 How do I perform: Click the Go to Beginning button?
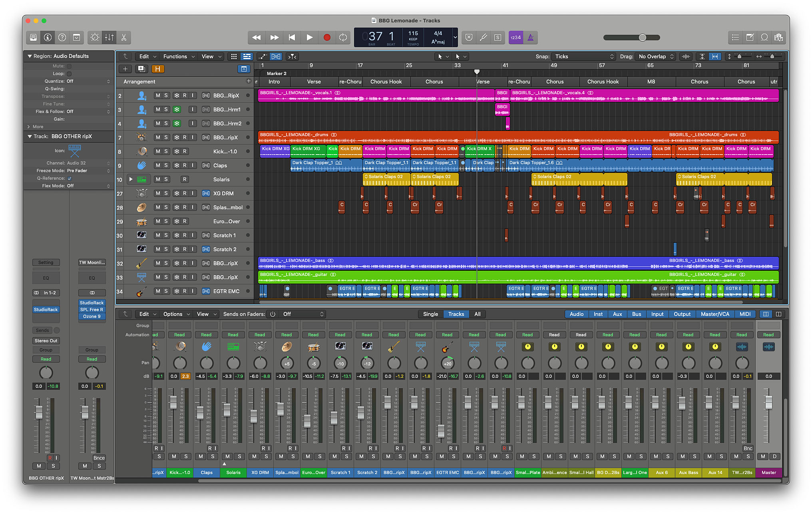292,38
